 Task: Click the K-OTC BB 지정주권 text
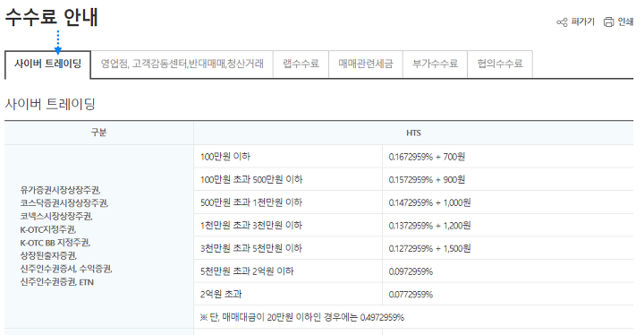(55, 243)
